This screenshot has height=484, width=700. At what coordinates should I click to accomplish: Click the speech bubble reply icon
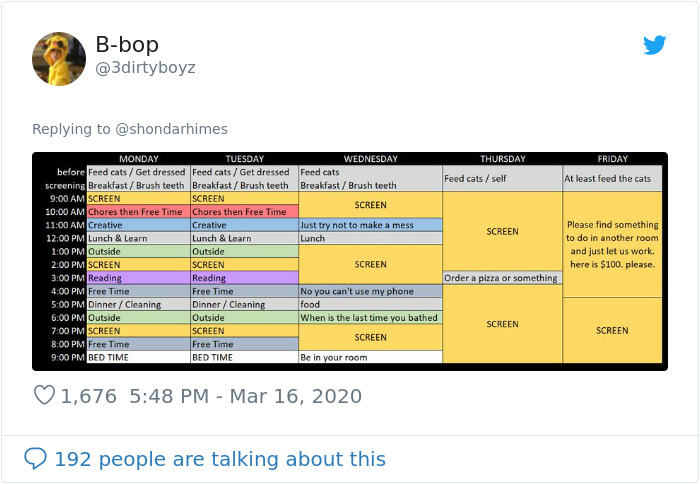35,459
